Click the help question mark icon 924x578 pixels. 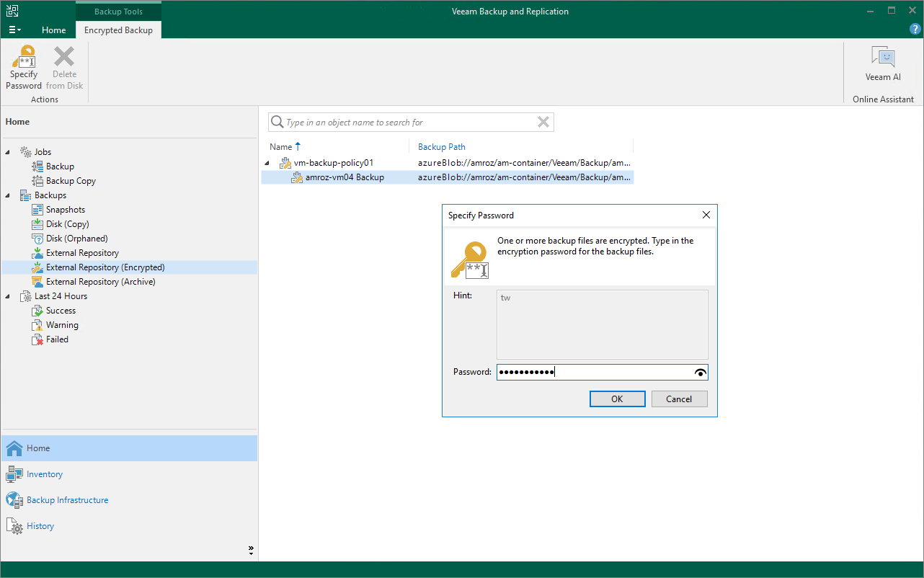pyautogui.click(x=915, y=30)
